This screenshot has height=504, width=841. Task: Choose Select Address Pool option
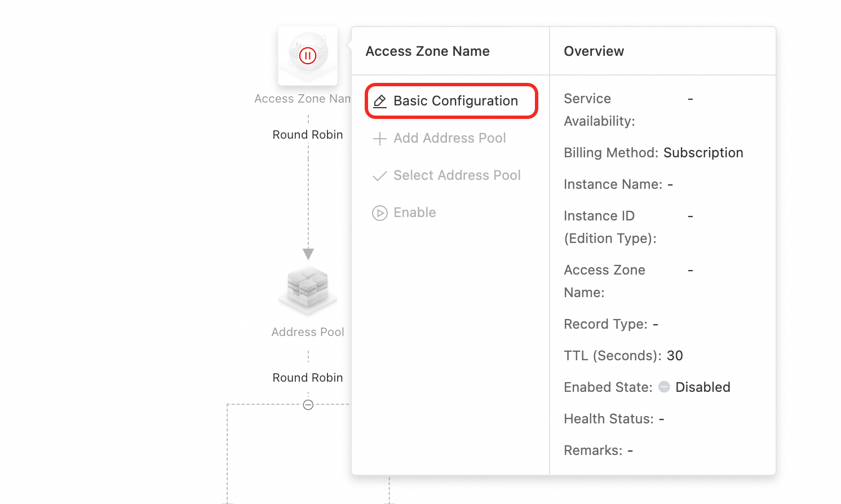click(446, 175)
